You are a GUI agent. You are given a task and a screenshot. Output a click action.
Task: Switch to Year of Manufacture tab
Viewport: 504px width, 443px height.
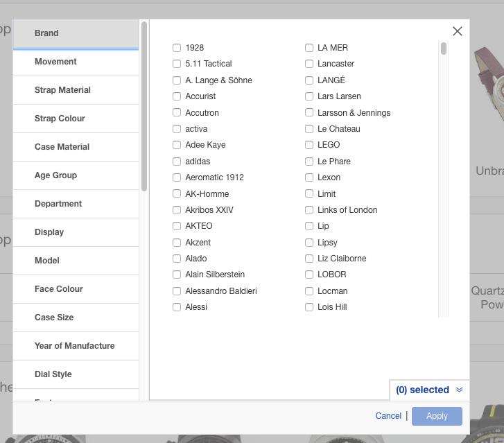pyautogui.click(x=76, y=346)
